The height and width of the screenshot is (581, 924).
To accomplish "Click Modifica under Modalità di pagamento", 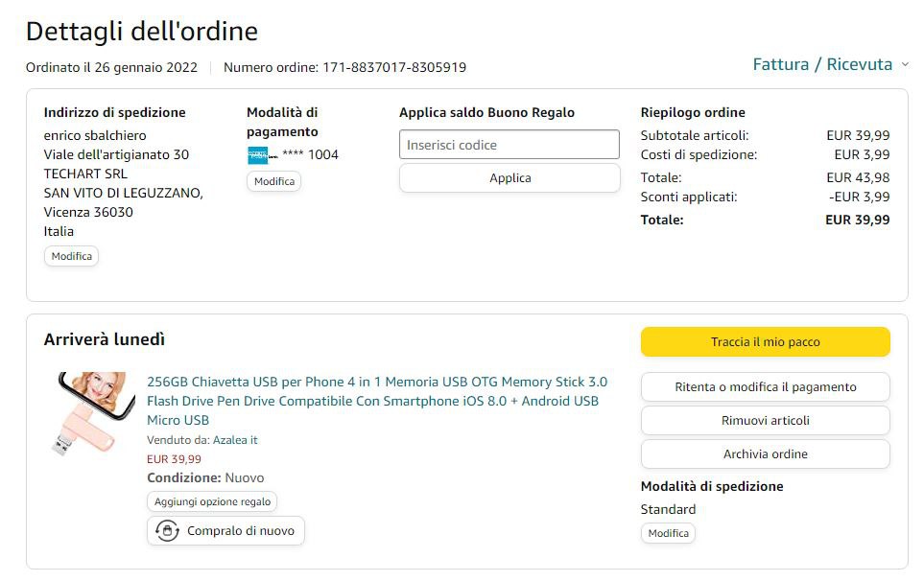I will [x=273, y=181].
